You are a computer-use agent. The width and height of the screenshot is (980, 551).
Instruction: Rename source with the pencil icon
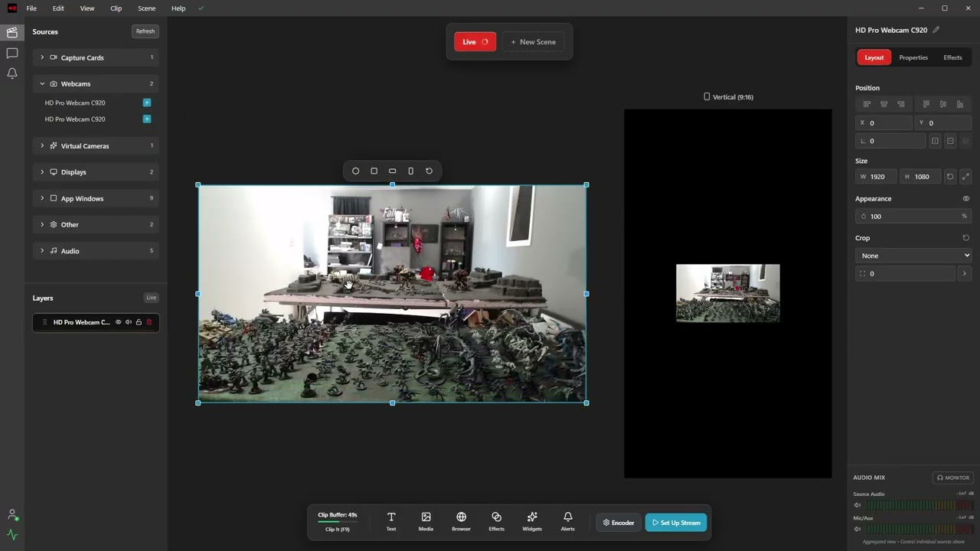click(936, 30)
